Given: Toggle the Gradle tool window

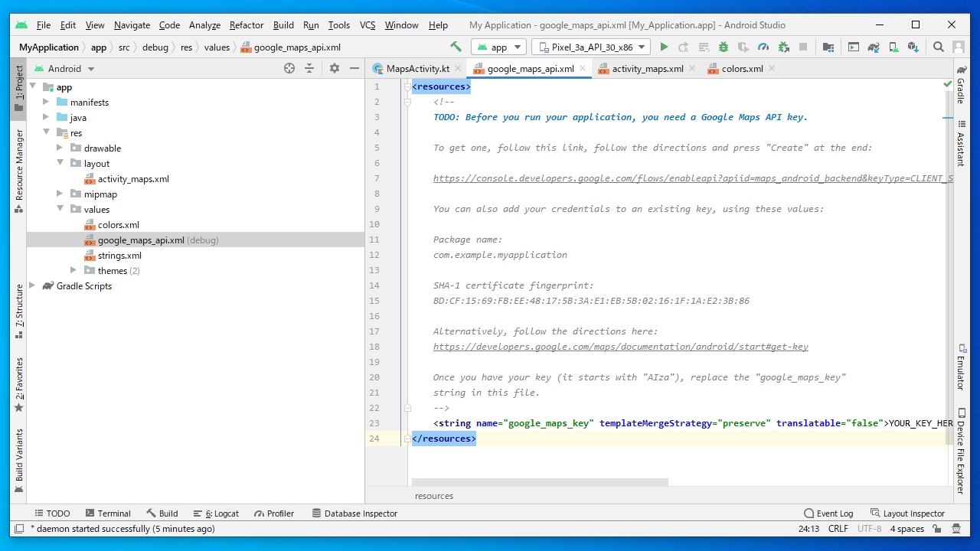Looking at the screenshot, I should point(961,84).
